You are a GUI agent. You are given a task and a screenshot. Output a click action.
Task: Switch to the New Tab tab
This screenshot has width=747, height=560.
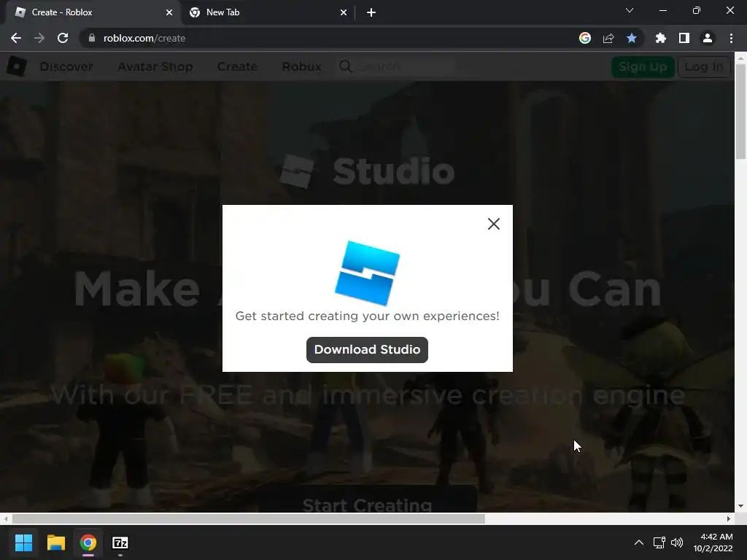(x=267, y=12)
